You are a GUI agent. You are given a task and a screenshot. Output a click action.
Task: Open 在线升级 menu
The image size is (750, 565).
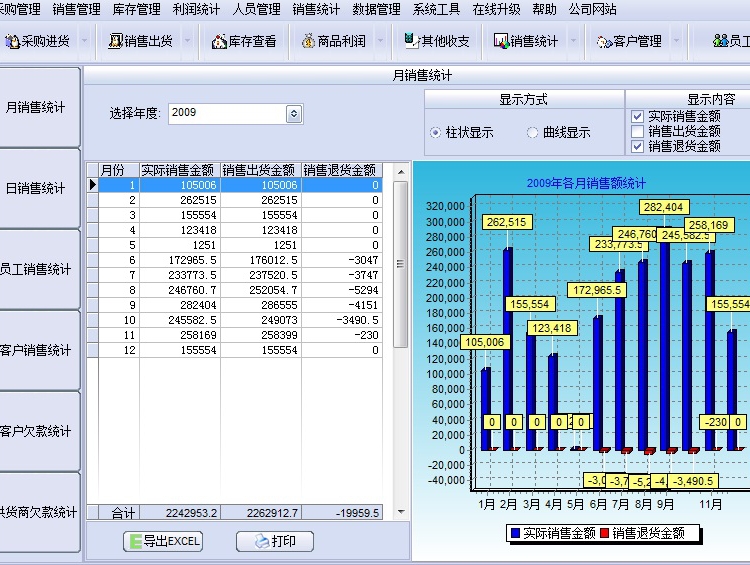[496, 9]
